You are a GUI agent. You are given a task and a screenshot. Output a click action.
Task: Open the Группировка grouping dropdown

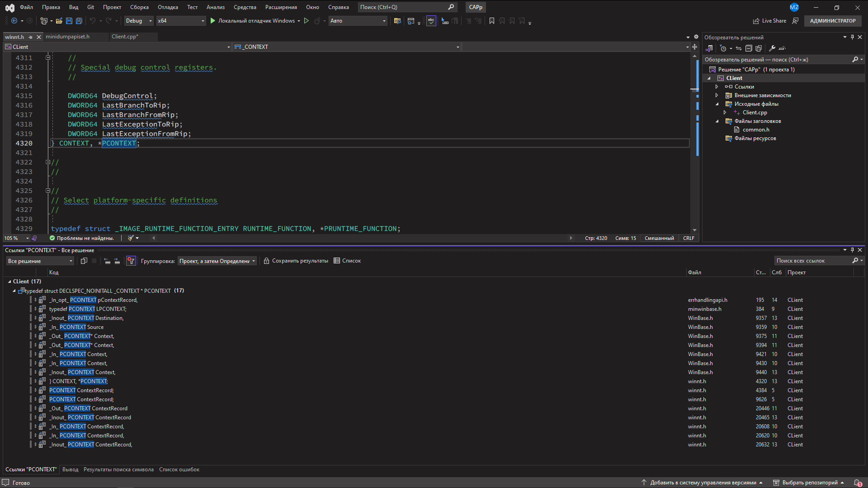tap(217, 261)
